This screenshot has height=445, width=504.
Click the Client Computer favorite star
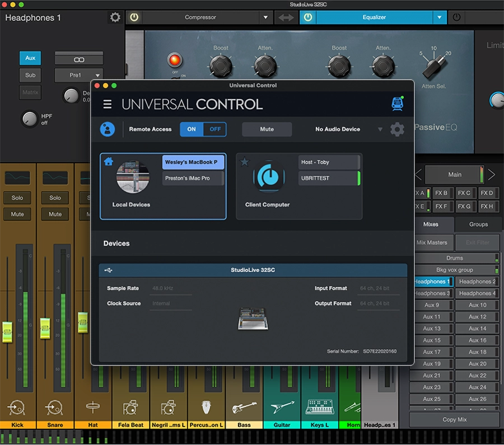[245, 161]
